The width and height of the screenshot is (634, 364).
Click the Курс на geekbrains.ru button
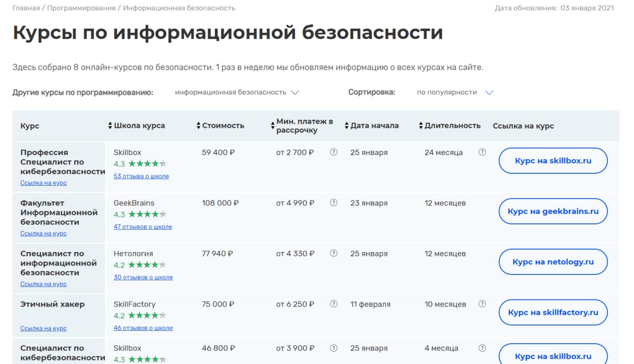pyautogui.click(x=553, y=211)
